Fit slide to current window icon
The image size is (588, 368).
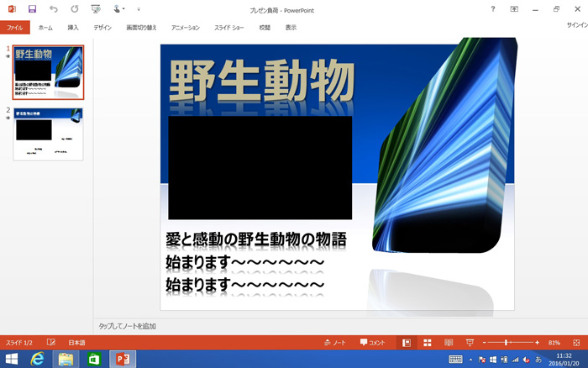(x=576, y=343)
